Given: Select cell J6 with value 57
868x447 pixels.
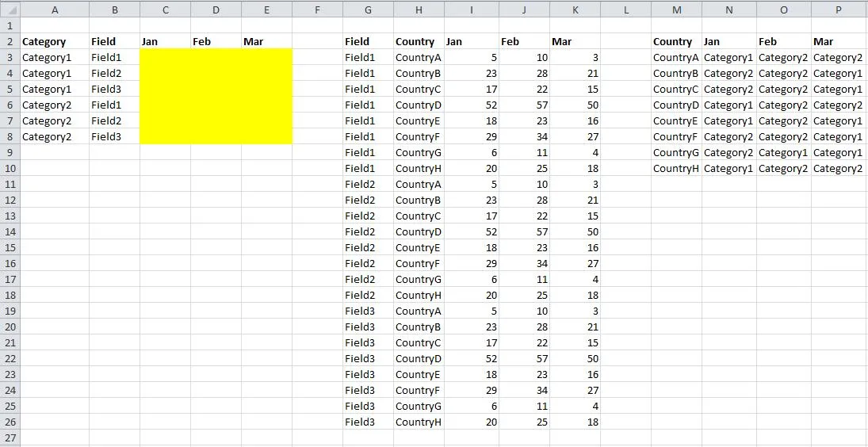Looking at the screenshot, I should click(524, 105).
